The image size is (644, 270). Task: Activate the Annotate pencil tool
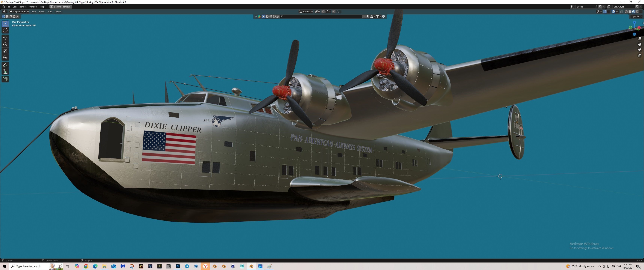(5, 65)
